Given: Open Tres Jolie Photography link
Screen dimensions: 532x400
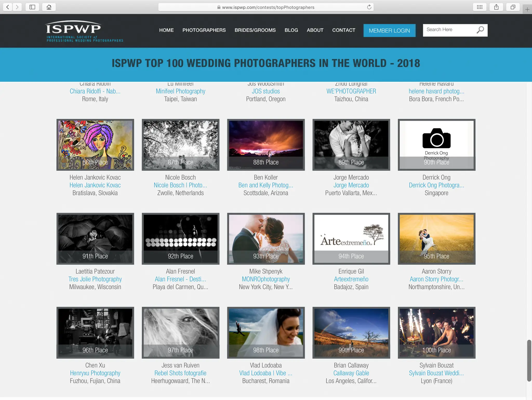Looking at the screenshot, I should (95, 279).
